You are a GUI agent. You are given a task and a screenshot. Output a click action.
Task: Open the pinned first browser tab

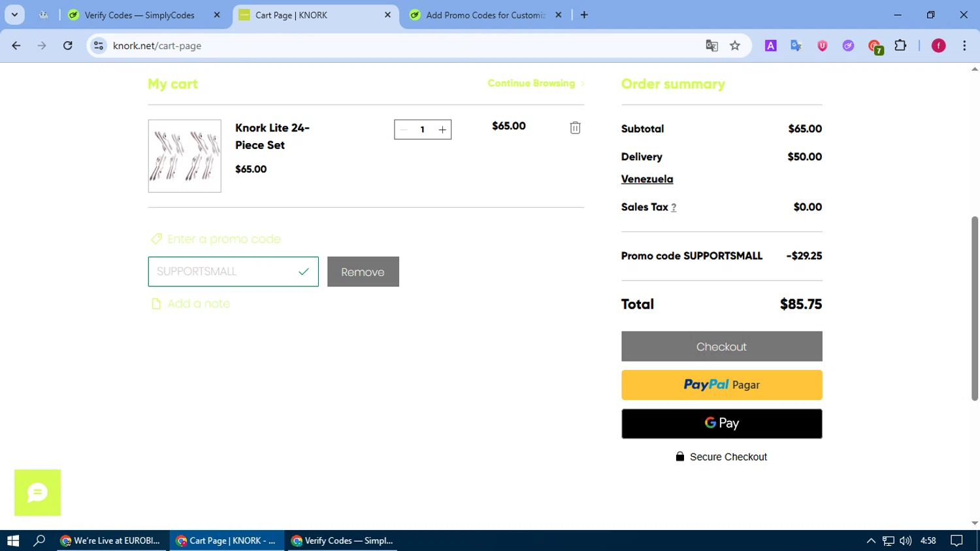click(43, 15)
